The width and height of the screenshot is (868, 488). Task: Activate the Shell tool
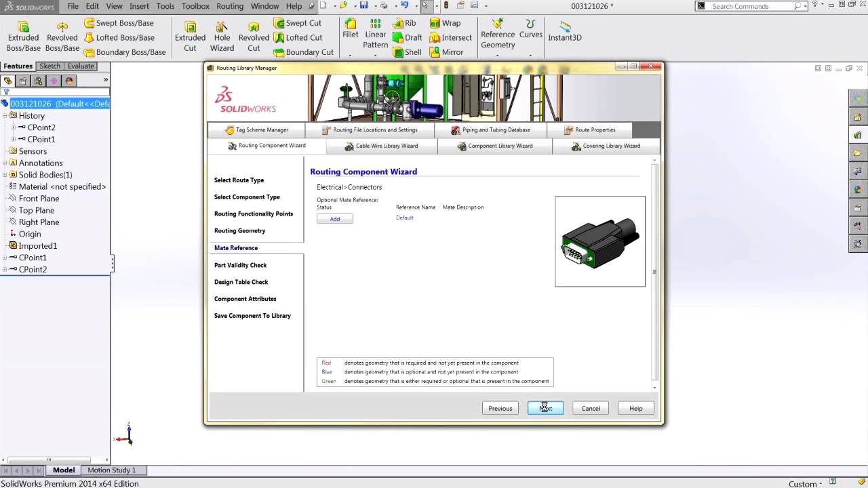[407, 52]
